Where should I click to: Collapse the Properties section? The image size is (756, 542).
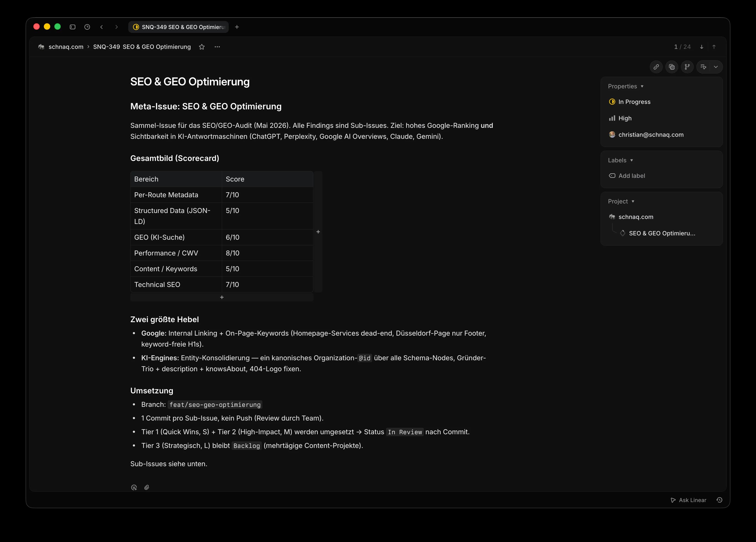point(625,86)
